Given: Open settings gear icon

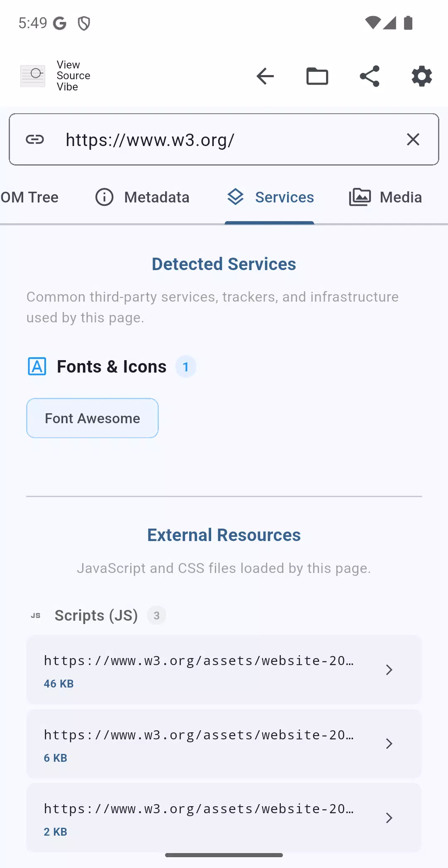Looking at the screenshot, I should pos(422,76).
